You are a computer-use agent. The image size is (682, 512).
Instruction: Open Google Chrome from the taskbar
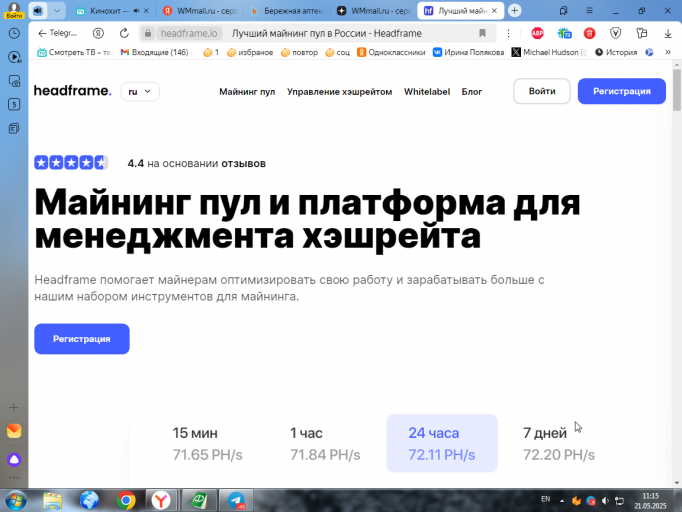pyautogui.click(x=126, y=501)
